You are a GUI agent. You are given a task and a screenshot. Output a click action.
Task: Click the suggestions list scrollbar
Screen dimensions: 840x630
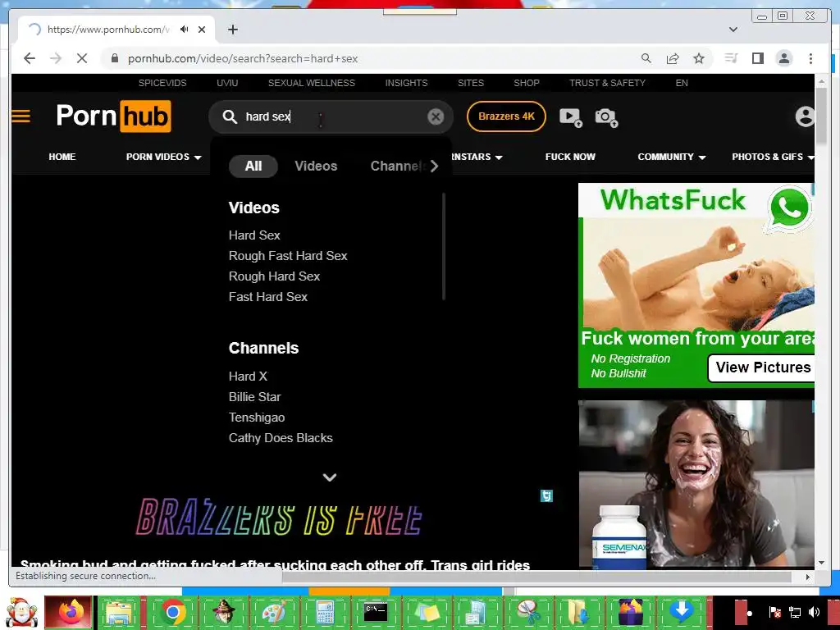click(x=444, y=246)
